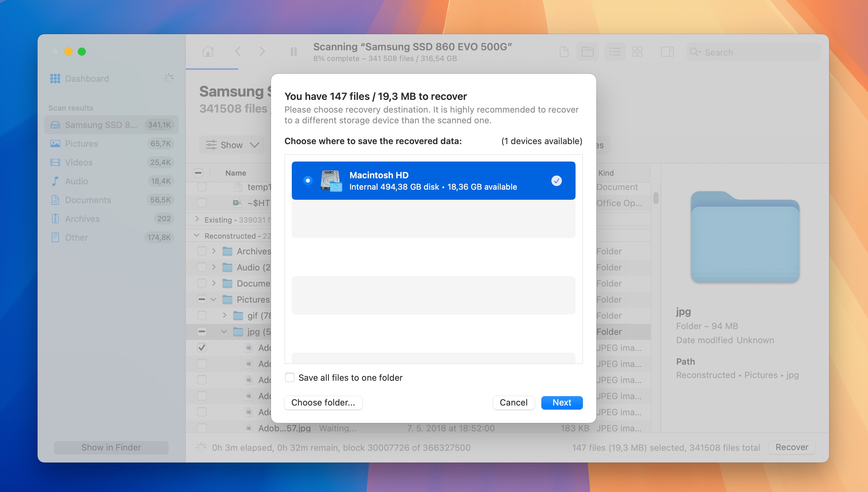Switch to grid view icon
Viewport: 868px width, 492px height.
(x=637, y=52)
